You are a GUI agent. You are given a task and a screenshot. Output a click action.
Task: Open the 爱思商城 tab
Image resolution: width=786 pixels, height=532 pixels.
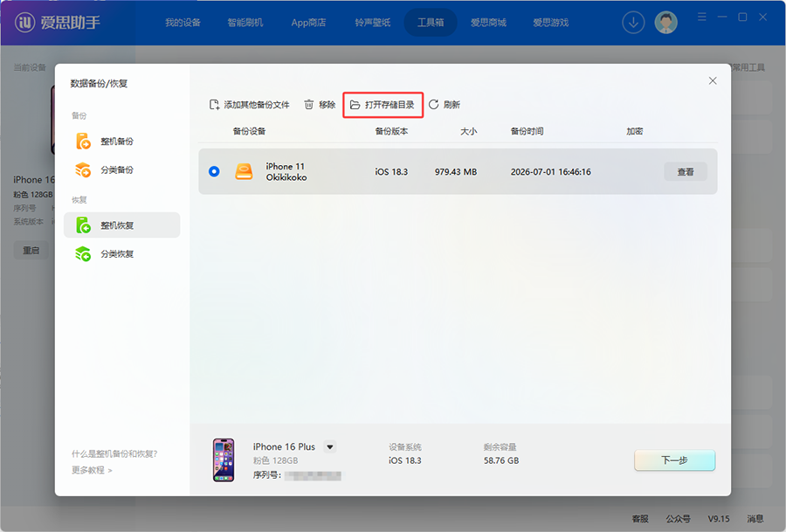point(488,23)
